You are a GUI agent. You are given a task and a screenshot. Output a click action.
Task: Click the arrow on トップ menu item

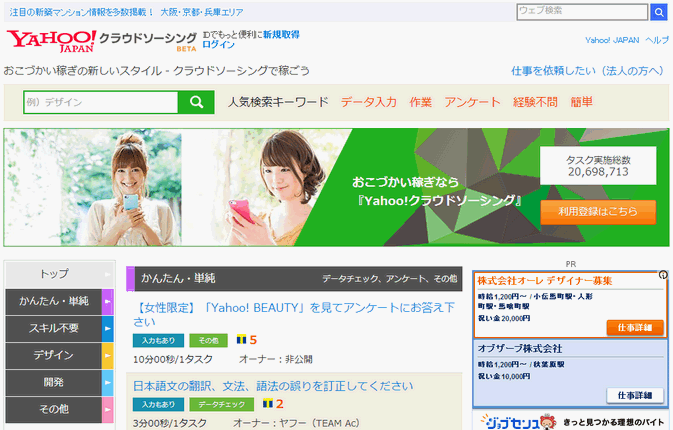[x=108, y=274]
